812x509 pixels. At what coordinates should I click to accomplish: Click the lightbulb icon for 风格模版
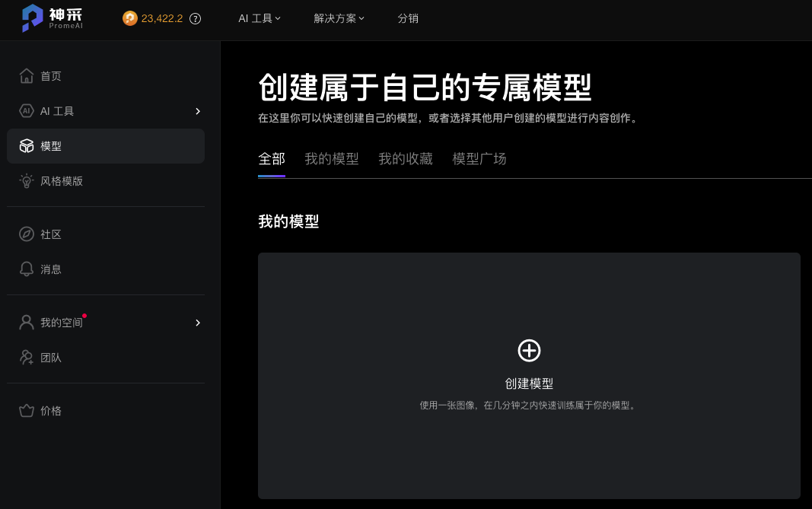(27, 181)
